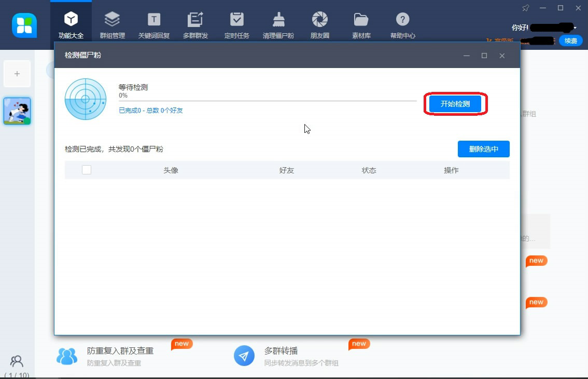Close the 检测僵尸粉 dialog
Viewport: 588px width, 379px height.
(x=502, y=56)
